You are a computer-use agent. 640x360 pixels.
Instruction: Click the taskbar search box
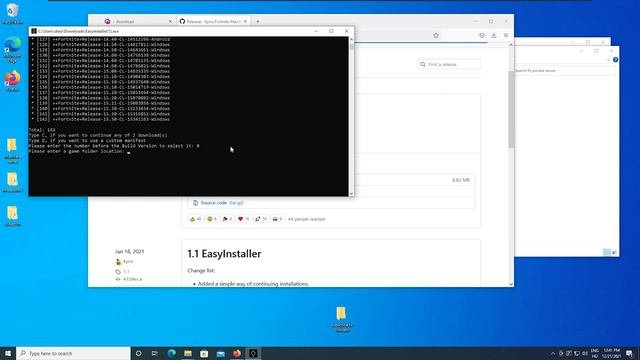click(x=73, y=353)
